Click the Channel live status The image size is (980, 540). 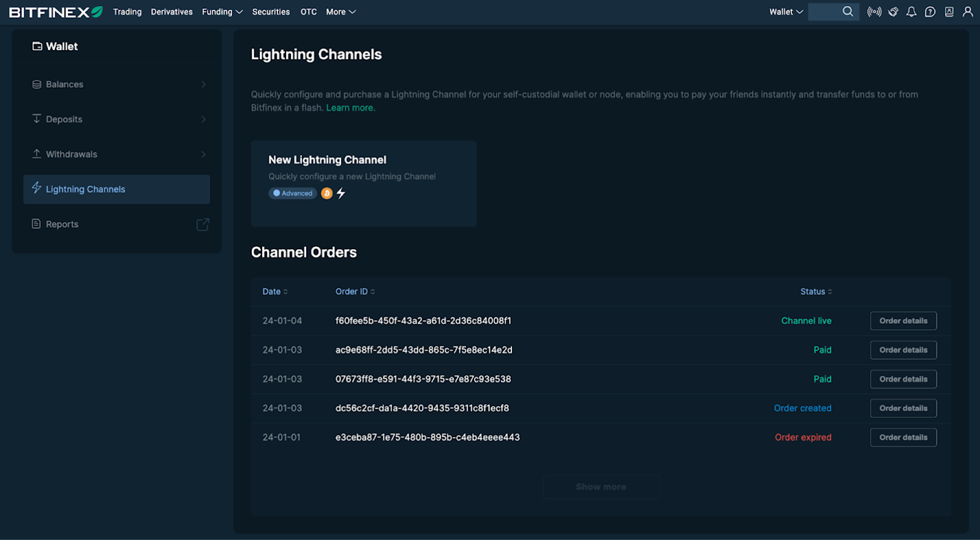(806, 321)
